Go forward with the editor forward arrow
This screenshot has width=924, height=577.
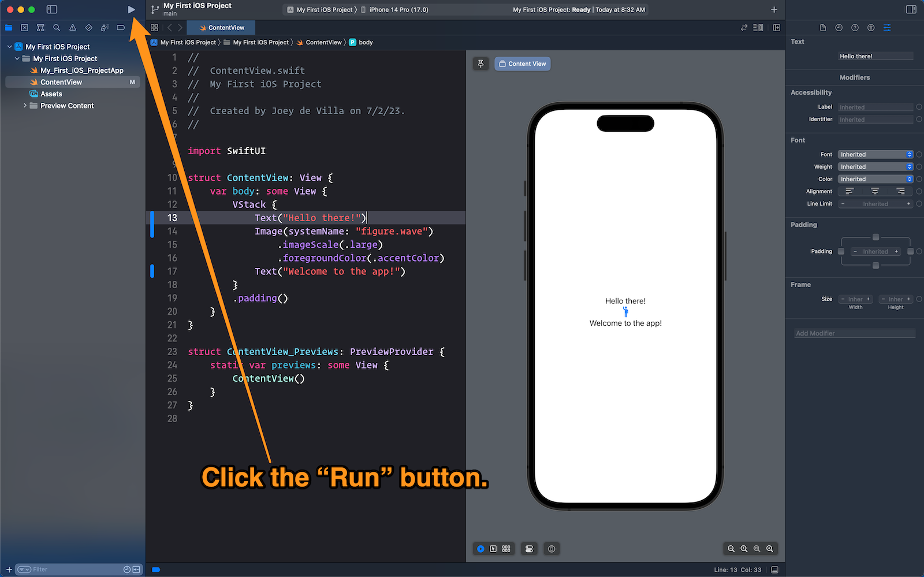click(x=180, y=27)
